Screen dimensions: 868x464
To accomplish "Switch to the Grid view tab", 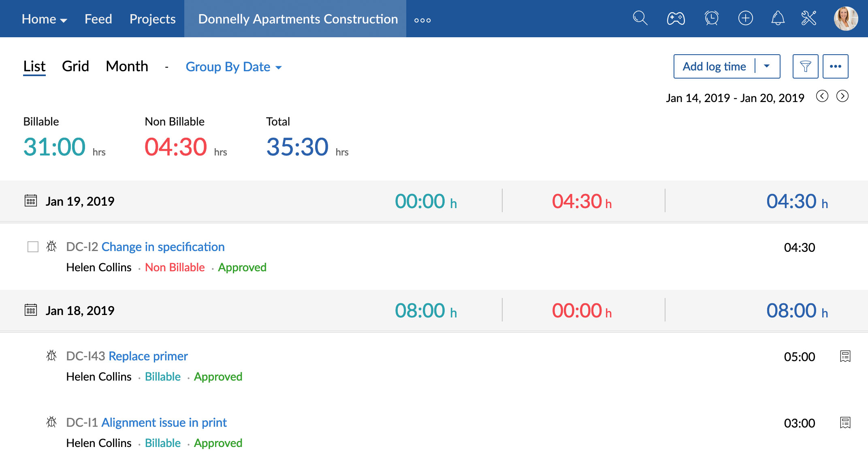I will [75, 66].
